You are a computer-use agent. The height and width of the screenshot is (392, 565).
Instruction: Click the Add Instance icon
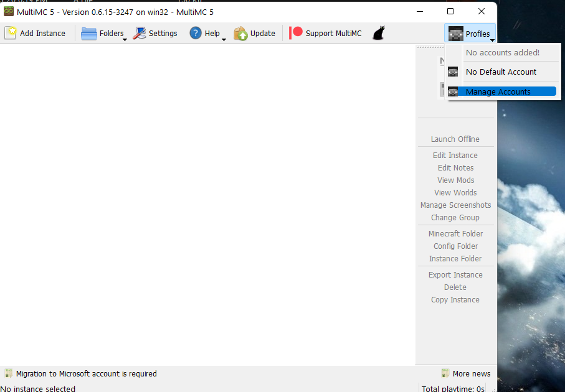(x=11, y=32)
